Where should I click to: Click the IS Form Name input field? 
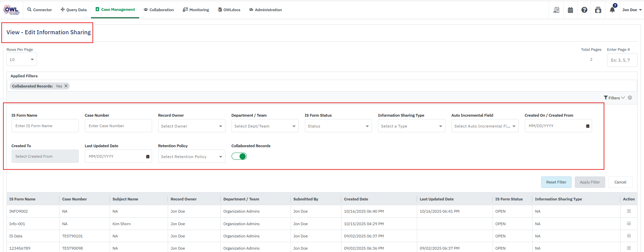pos(45,126)
